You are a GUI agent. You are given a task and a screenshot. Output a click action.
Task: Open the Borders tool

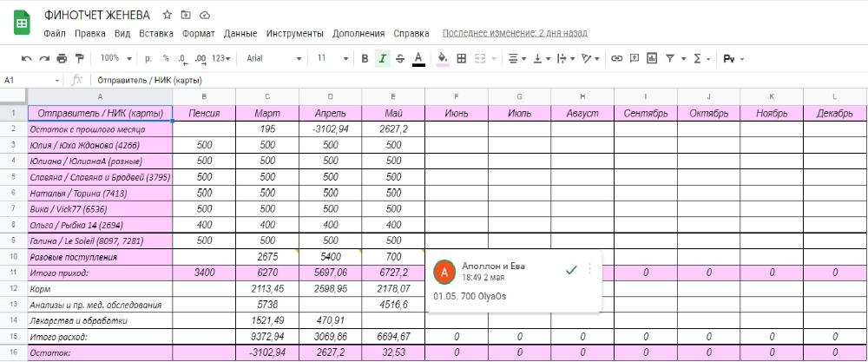tap(462, 58)
